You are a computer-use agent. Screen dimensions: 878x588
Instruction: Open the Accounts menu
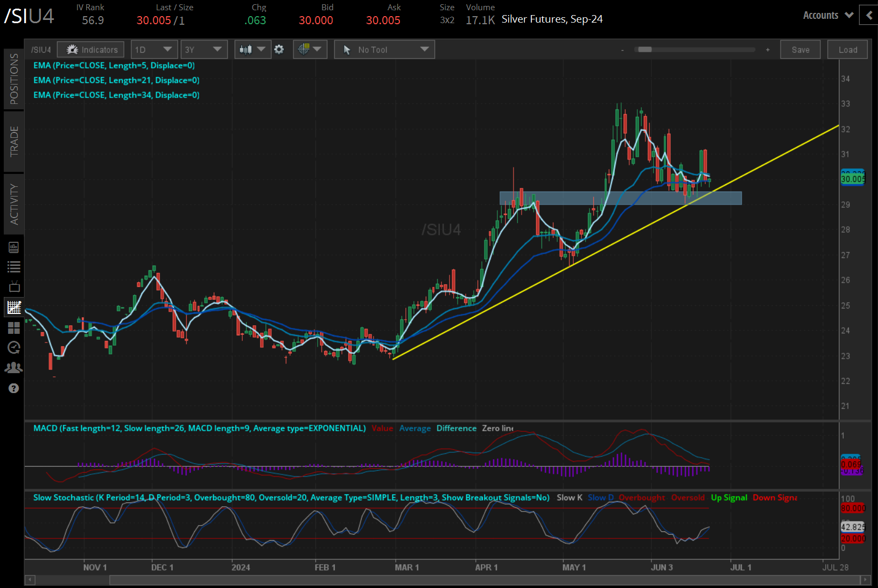point(827,15)
